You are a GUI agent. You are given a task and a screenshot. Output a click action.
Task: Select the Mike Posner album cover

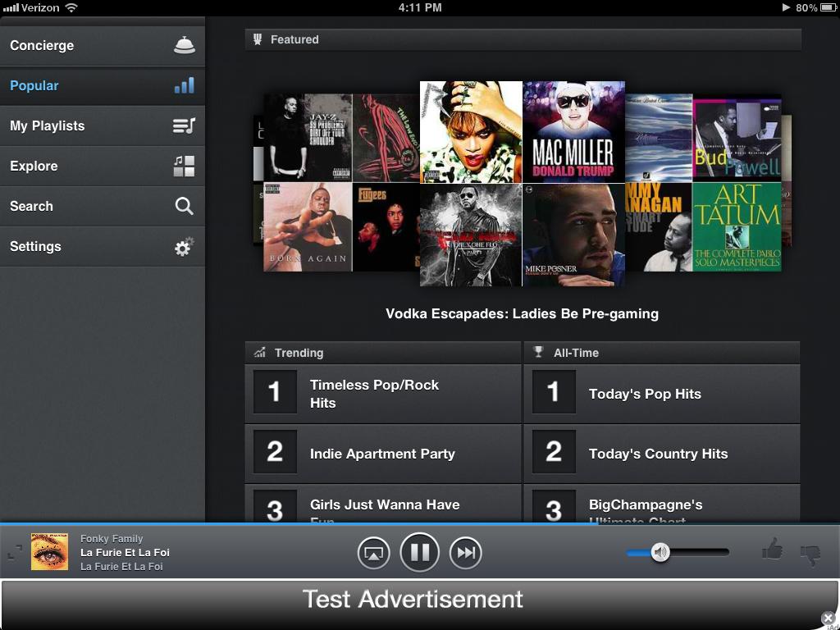[573, 235]
